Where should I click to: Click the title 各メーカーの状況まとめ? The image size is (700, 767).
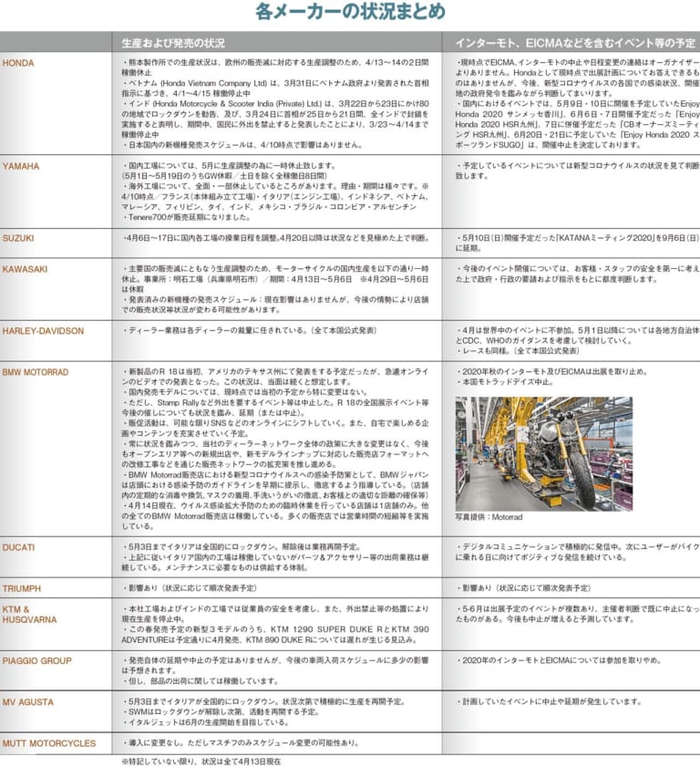[350, 12]
